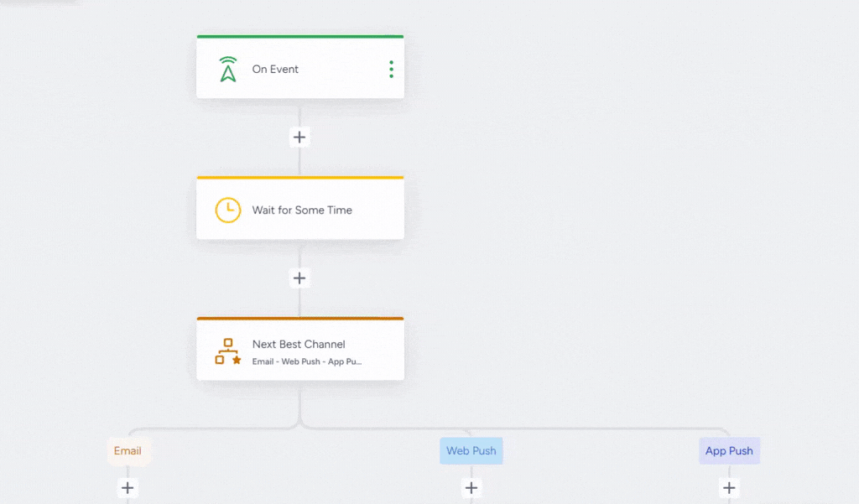Click the Next Best Channel title text
859x504 pixels.
[299, 344]
